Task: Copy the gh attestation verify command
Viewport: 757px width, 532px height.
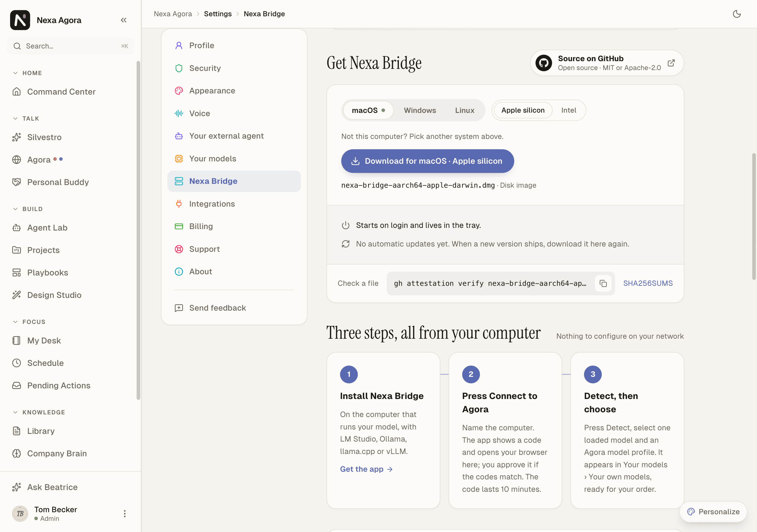Action: pos(603,283)
